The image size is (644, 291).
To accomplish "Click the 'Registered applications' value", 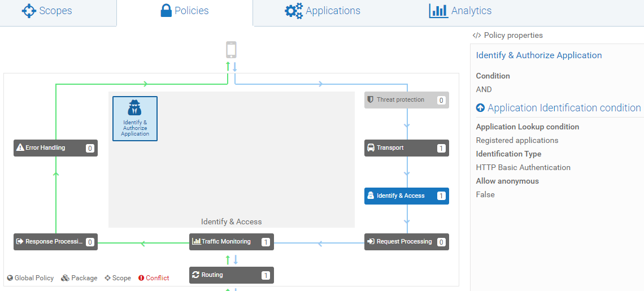I will coord(517,140).
